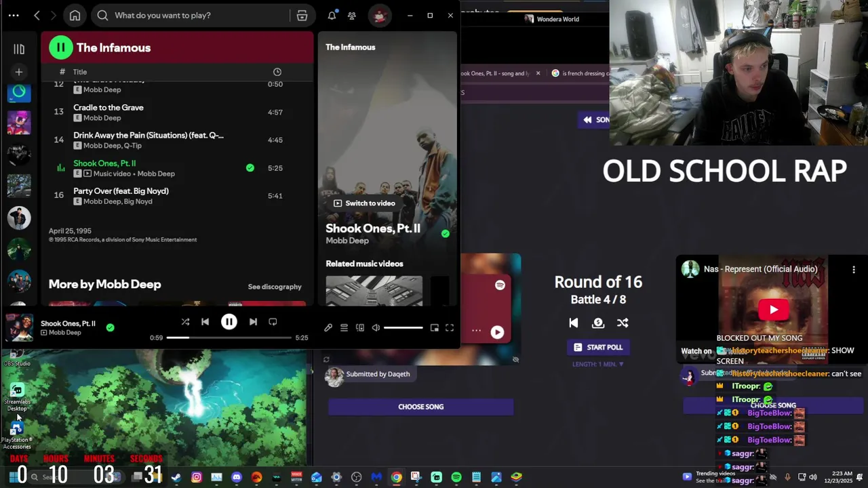868x488 pixels.
Task: Open the Nas - Represent (Official Audio) title link
Action: (761, 269)
